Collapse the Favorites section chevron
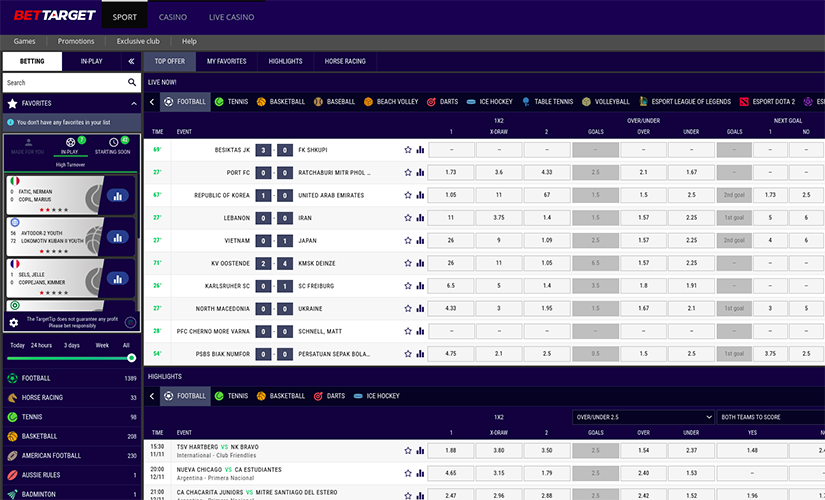This screenshot has height=500, width=825. point(134,104)
